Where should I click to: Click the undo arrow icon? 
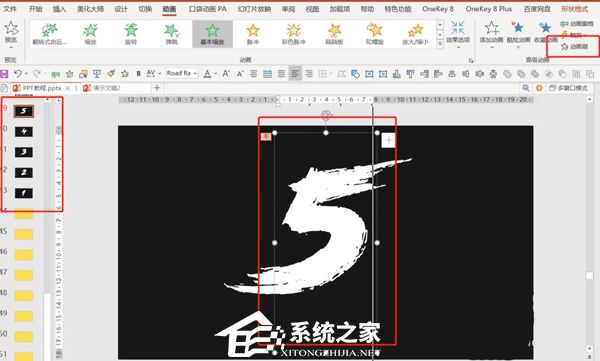[x=18, y=73]
